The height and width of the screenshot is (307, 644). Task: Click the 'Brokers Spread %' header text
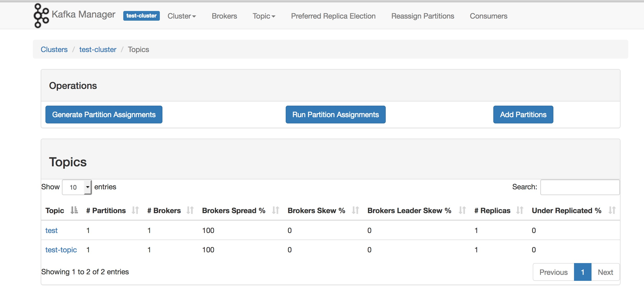[x=234, y=211]
